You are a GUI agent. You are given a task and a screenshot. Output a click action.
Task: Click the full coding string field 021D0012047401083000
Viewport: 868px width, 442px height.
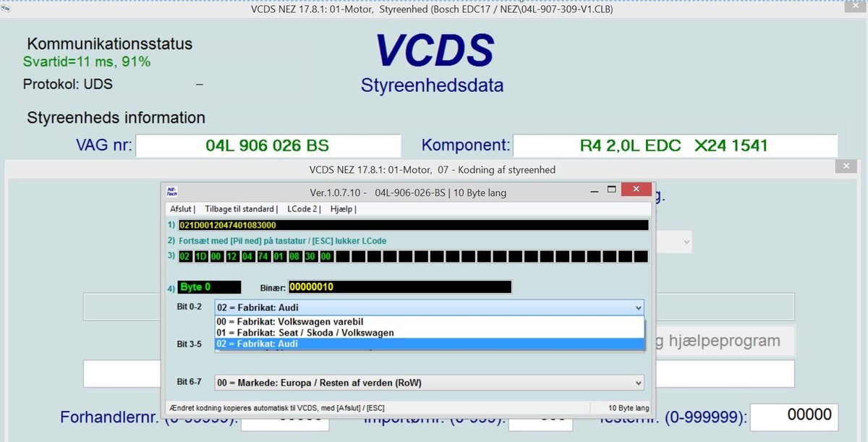[412, 226]
